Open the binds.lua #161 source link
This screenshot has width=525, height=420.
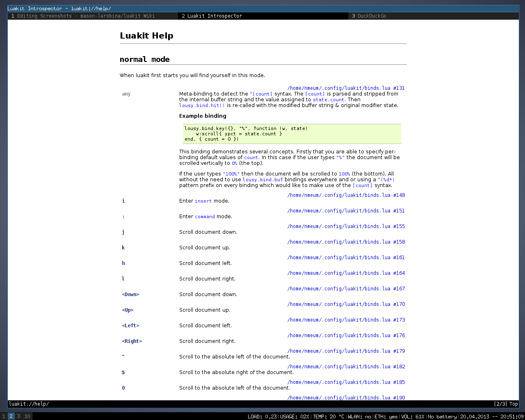tap(346, 258)
